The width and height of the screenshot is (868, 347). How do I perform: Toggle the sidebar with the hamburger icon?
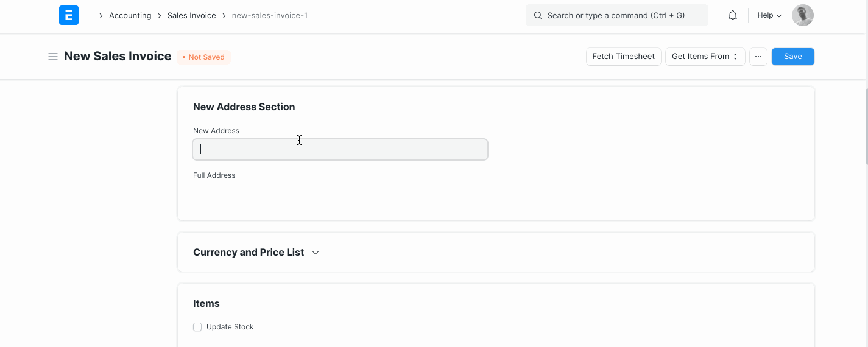pos(53,57)
